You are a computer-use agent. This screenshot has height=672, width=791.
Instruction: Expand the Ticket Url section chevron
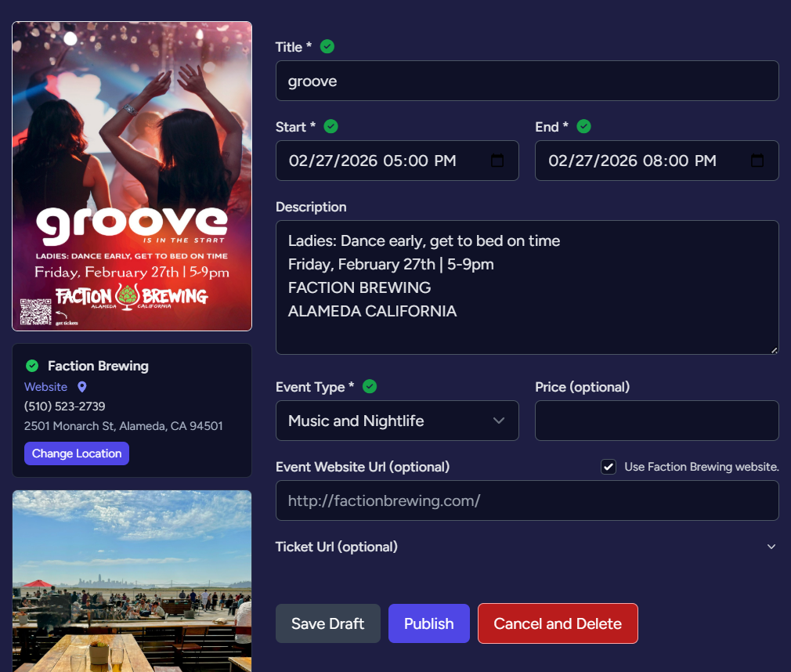[771, 547]
